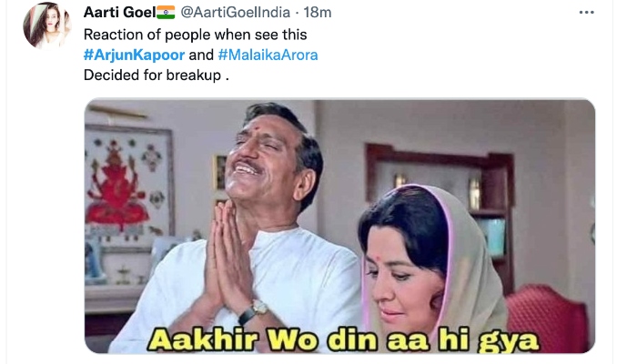
Task: Open the three-dot more options menu
Action: [x=586, y=13]
